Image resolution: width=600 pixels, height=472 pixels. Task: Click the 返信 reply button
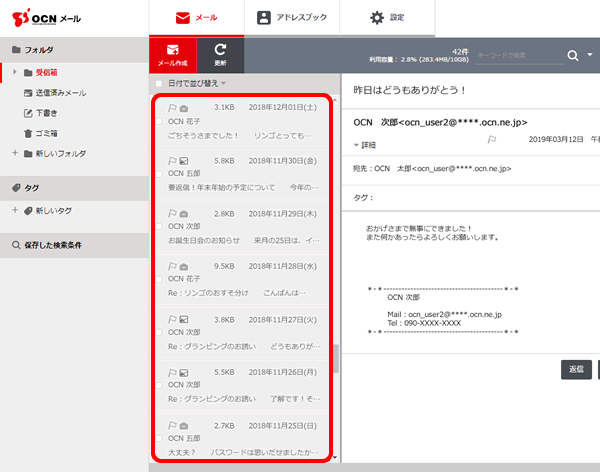click(576, 369)
